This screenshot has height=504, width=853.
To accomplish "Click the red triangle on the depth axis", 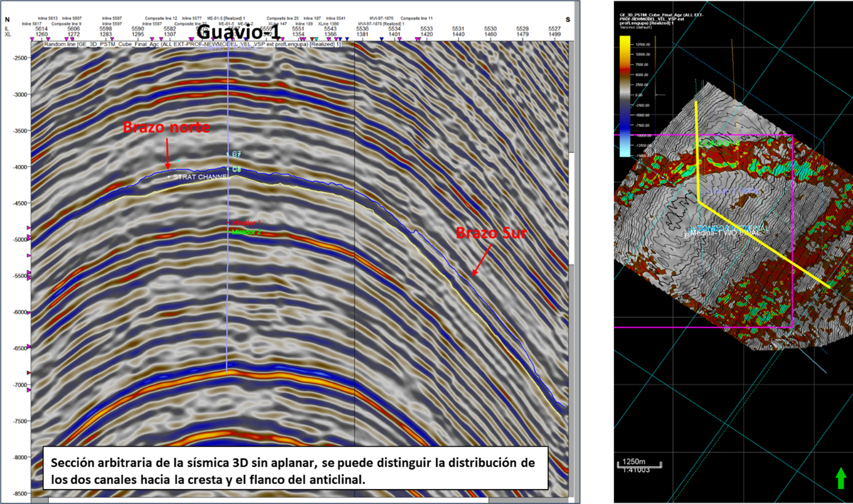I will [29, 373].
